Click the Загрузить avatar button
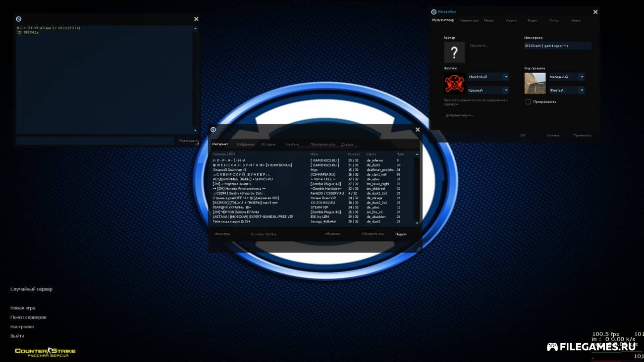The height and width of the screenshot is (362, 644). [x=479, y=45]
